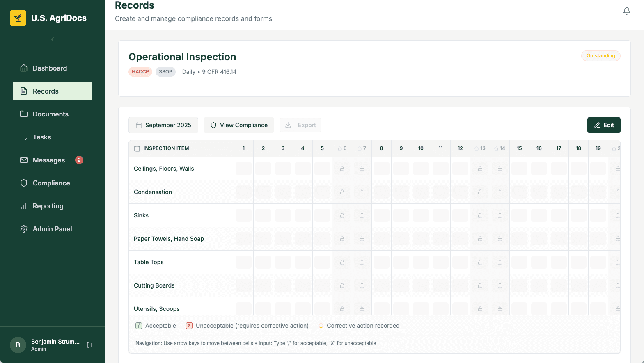Click locked day 14 cell in Cutting Boards row

(500, 285)
